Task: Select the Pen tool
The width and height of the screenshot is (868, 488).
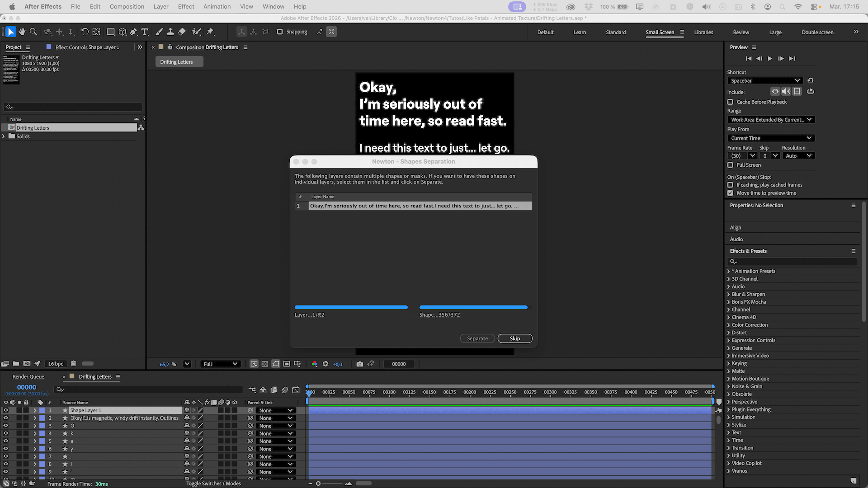Action: [133, 32]
